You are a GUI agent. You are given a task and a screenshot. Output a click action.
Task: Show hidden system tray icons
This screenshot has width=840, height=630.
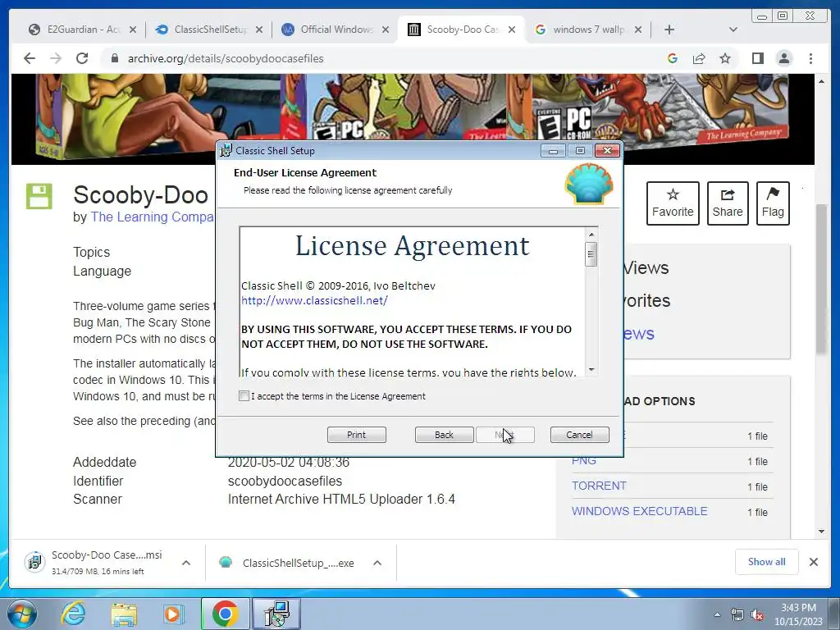(x=717, y=614)
